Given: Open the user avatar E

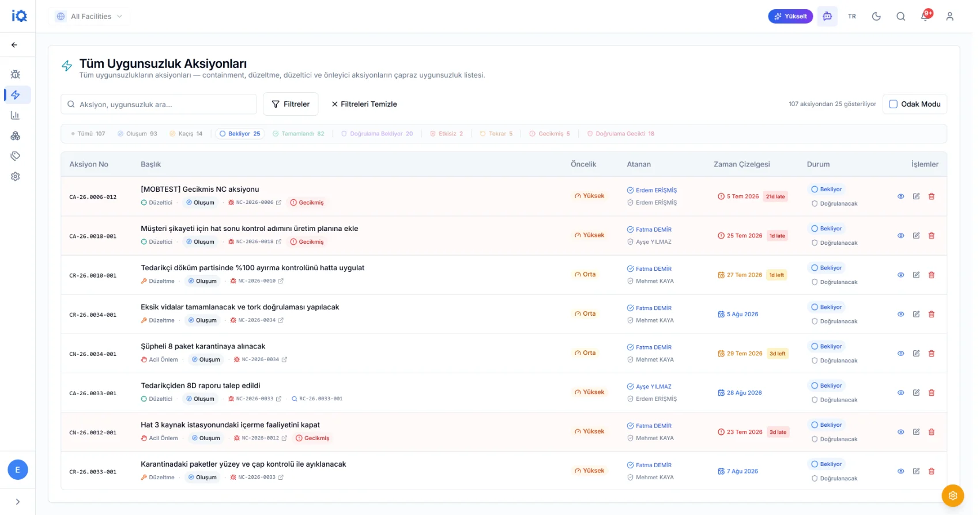Looking at the screenshot, I should (18, 469).
